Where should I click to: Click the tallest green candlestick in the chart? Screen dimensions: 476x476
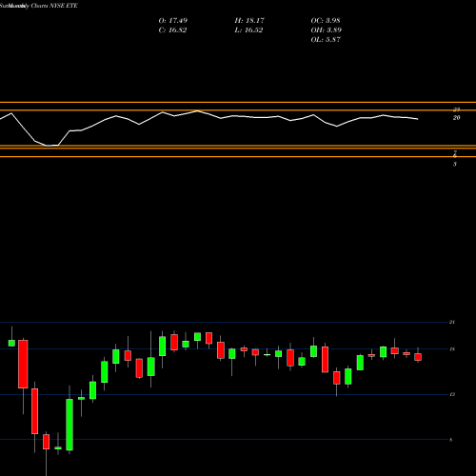pos(69,425)
